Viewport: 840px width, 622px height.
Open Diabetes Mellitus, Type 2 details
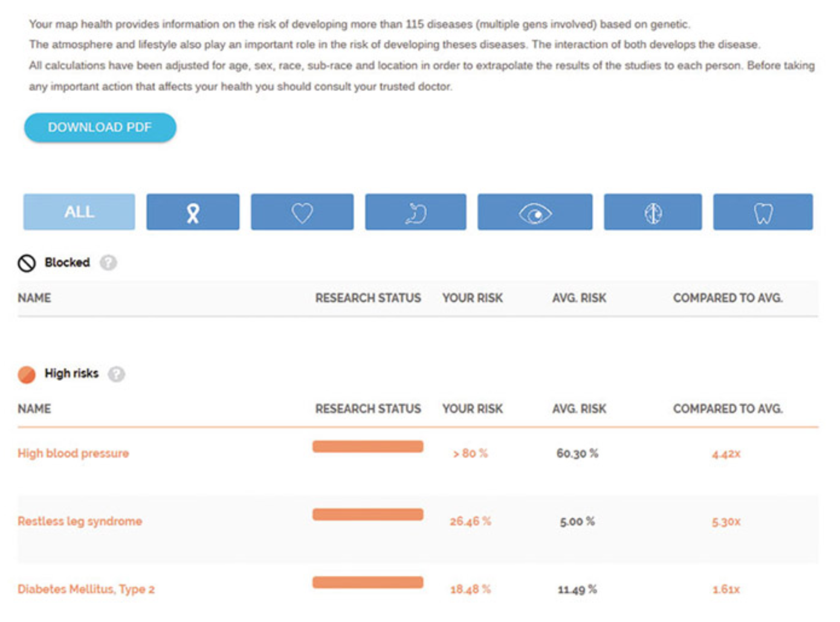86,589
